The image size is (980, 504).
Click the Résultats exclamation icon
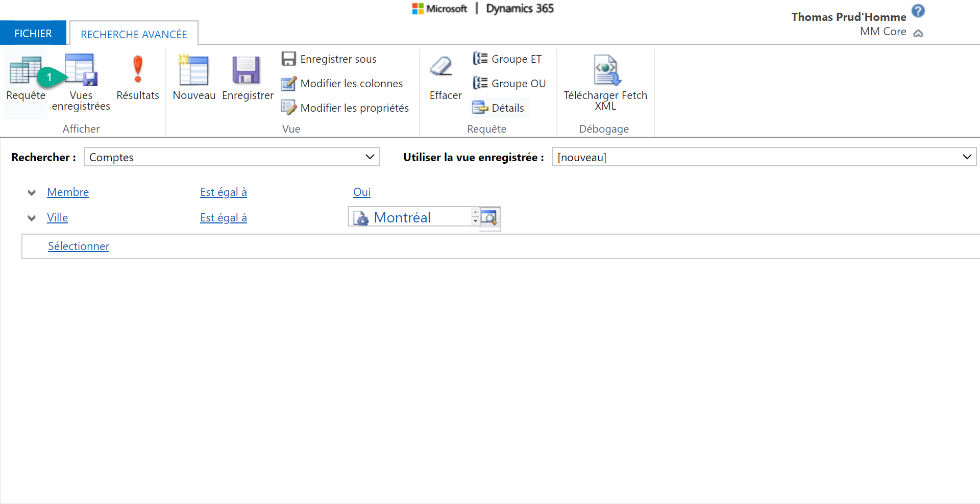137,70
